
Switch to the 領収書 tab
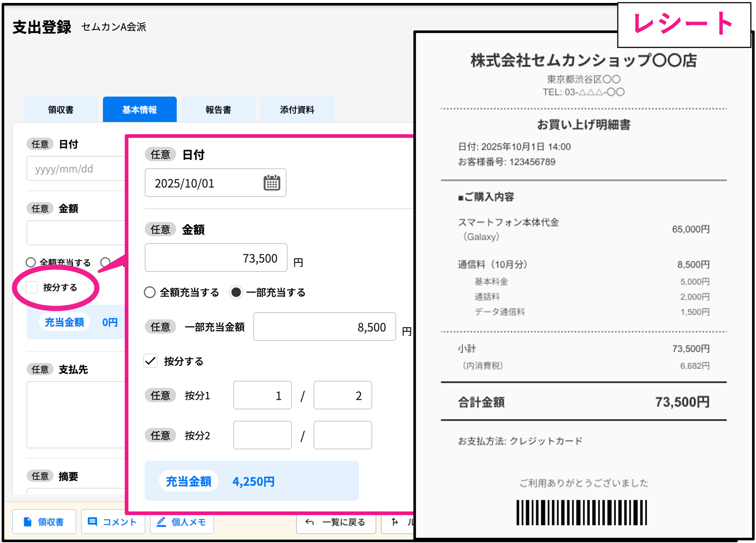(61, 110)
